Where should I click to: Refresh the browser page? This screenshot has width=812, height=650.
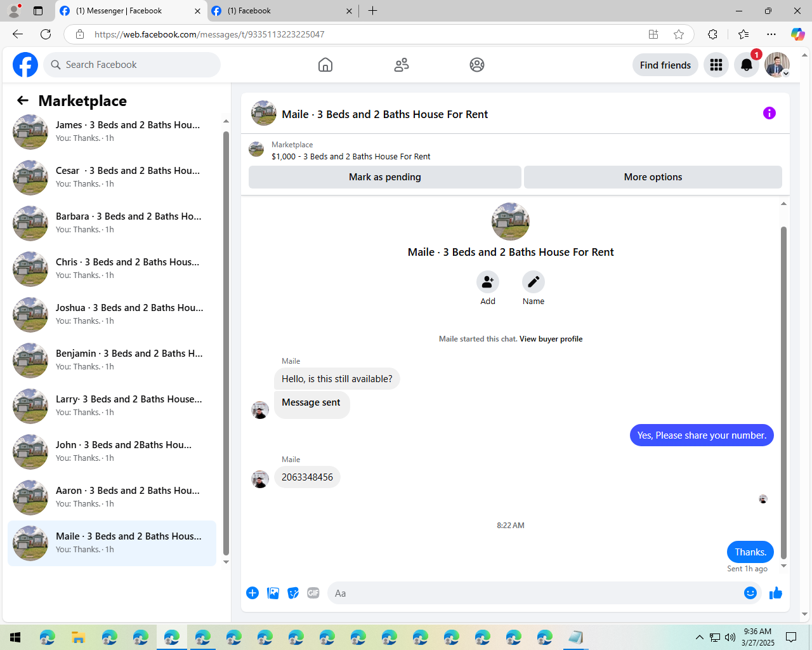point(46,34)
